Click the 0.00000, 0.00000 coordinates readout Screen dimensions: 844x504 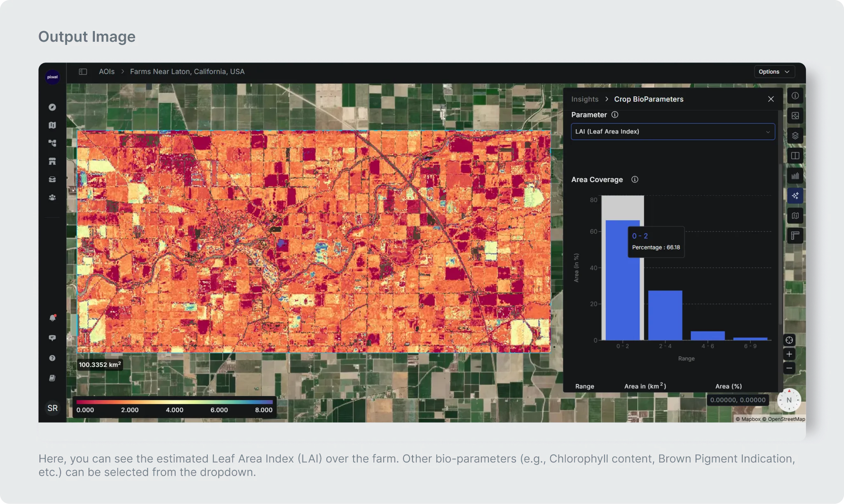coord(738,400)
